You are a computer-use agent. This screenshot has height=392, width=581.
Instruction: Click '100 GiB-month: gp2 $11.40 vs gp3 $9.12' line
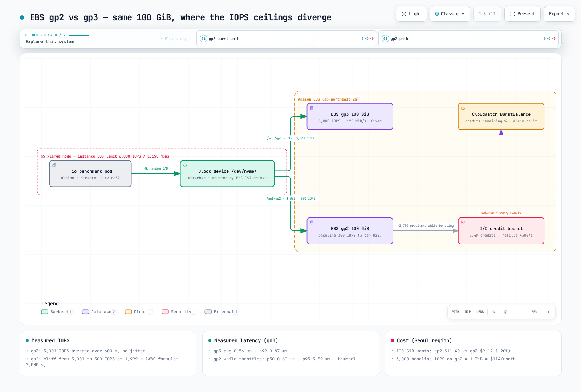coord(453,351)
